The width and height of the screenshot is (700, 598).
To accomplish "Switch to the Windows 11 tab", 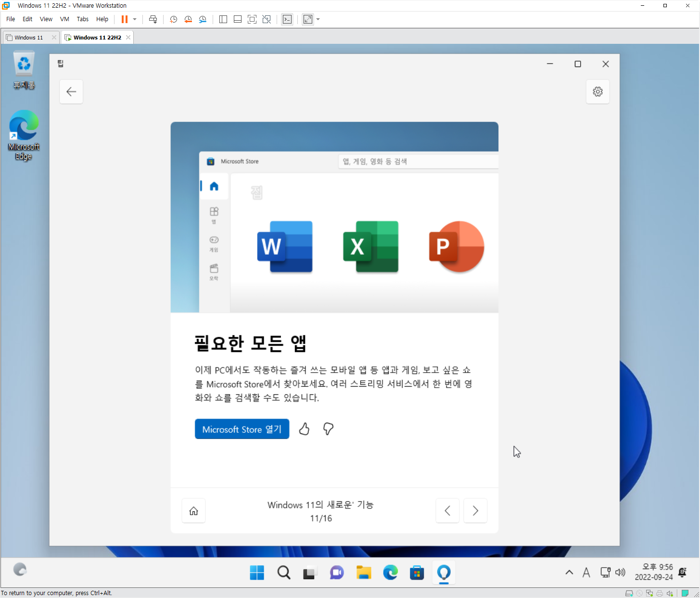I will point(28,38).
